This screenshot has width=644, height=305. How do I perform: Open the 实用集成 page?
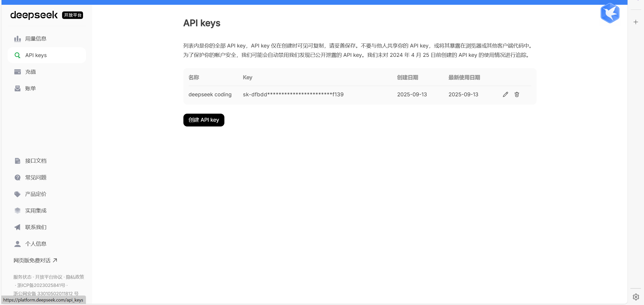(47, 211)
